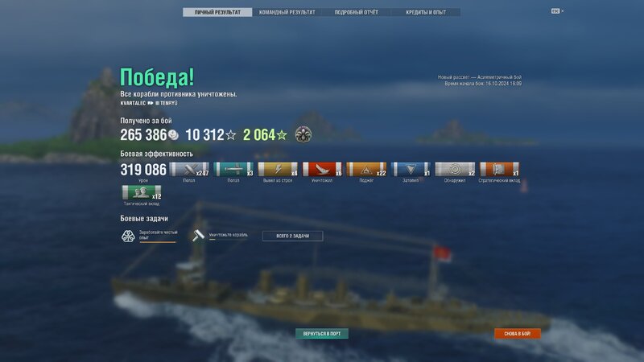Click the blue Затопил flooding ribbon

(x=411, y=169)
